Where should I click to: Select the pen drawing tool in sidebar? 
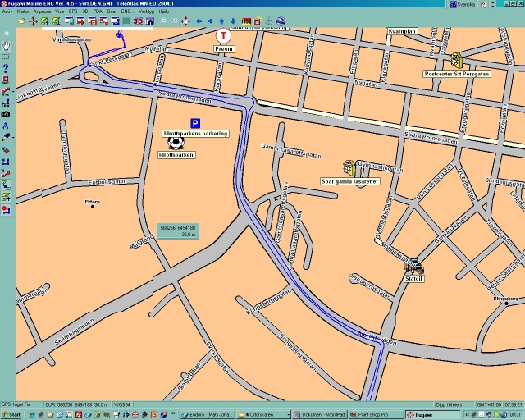click(x=6, y=137)
